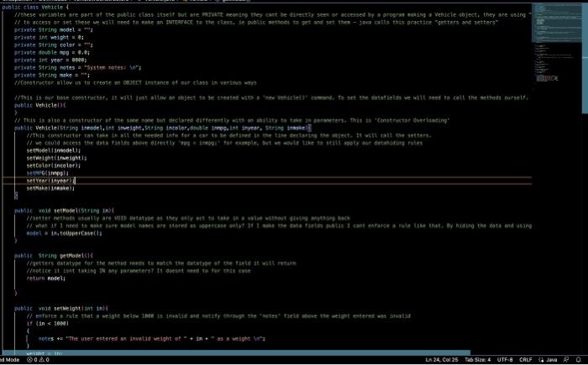The width and height of the screenshot is (588, 365).
Task: Click the "//This is our base constructor" comment line
Action: pos(271,98)
